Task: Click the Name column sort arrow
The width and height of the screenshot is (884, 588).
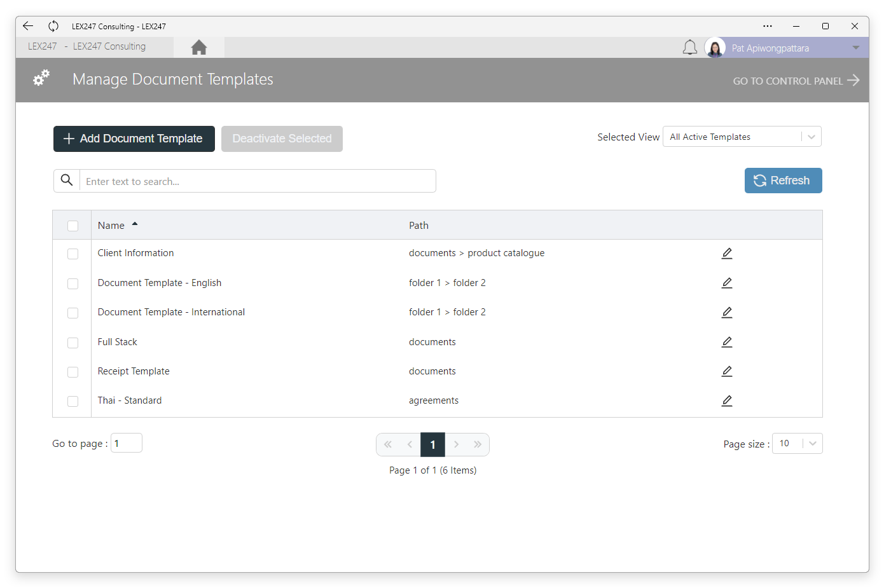Action: 135,224
